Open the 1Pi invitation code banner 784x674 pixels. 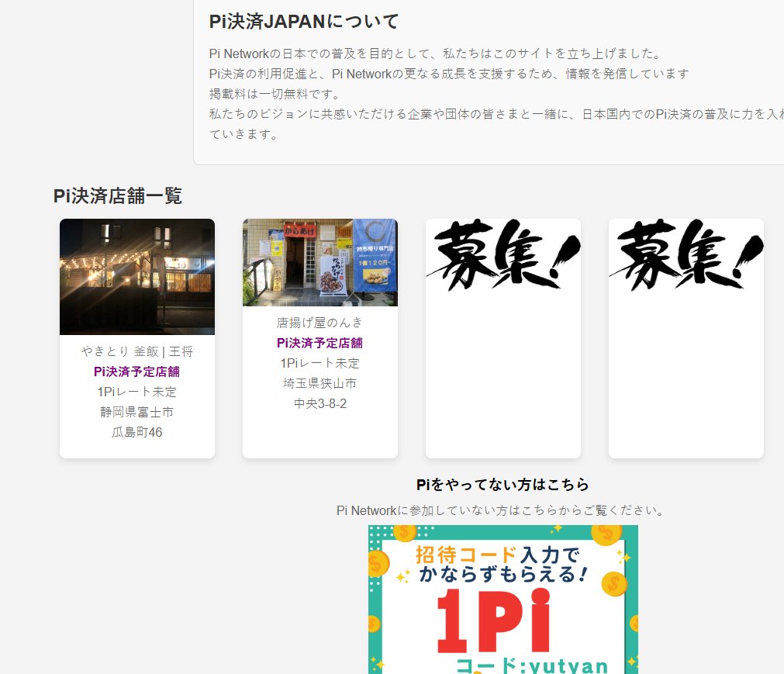503,600
